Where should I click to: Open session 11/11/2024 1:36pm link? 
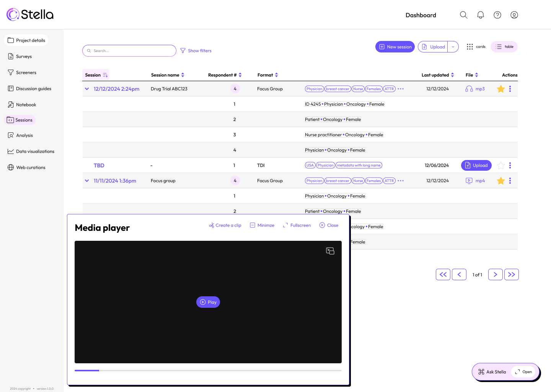click(115, 181)
